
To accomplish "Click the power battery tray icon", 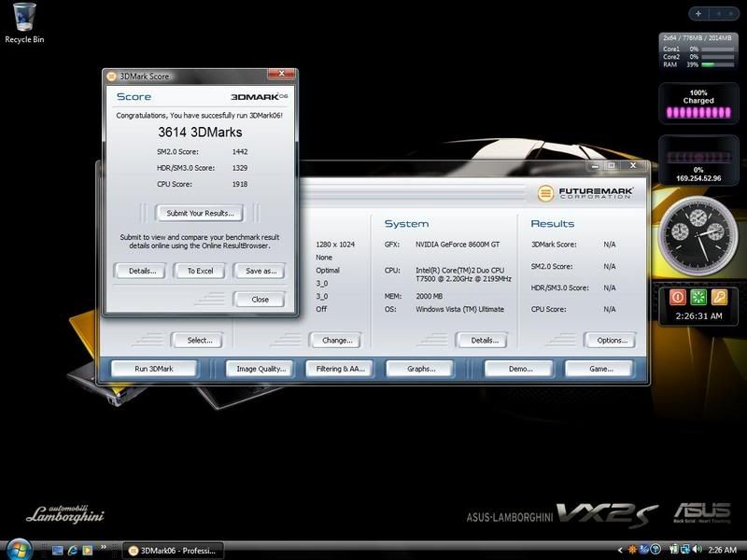I will click(673, 550).
